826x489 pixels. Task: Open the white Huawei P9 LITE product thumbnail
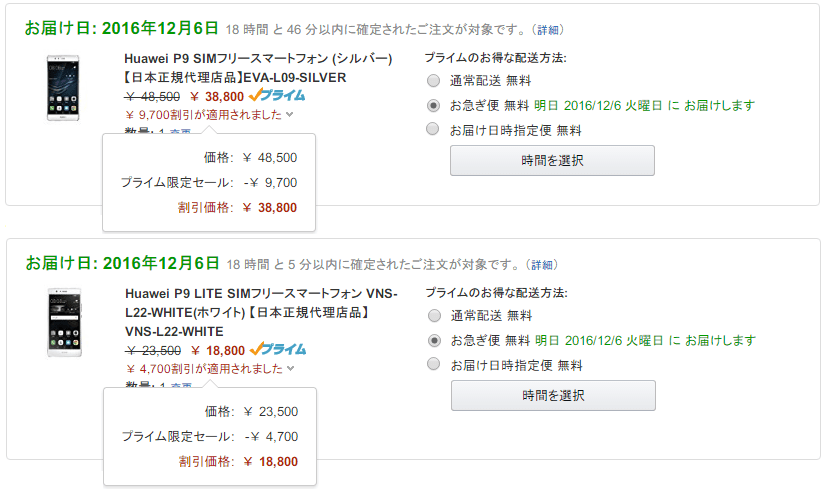[x=62, y=323]
